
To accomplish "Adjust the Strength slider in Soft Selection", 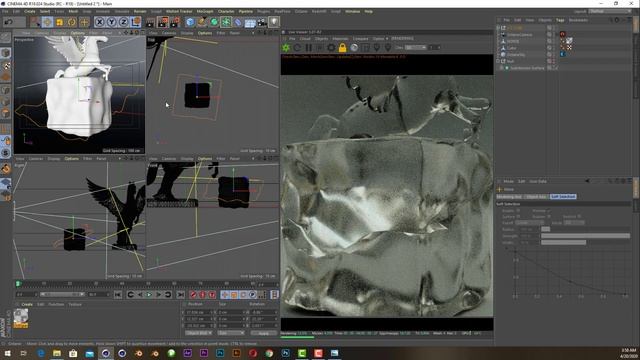I will pos(585,236).
